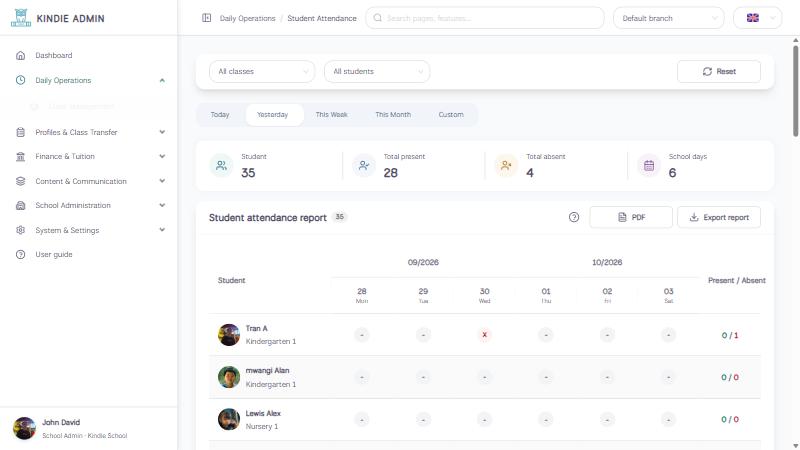Screen dimensions: 800x450
Task: Open the language dropdown chevron
Action: (772, 18)
